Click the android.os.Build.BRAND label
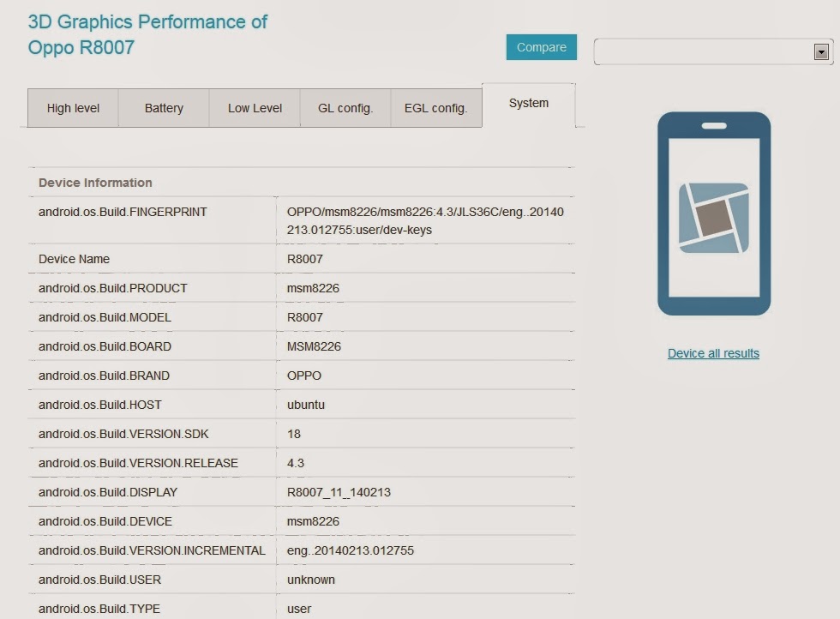Viewport: 840px width, 619px height. [x=104, y=376]
